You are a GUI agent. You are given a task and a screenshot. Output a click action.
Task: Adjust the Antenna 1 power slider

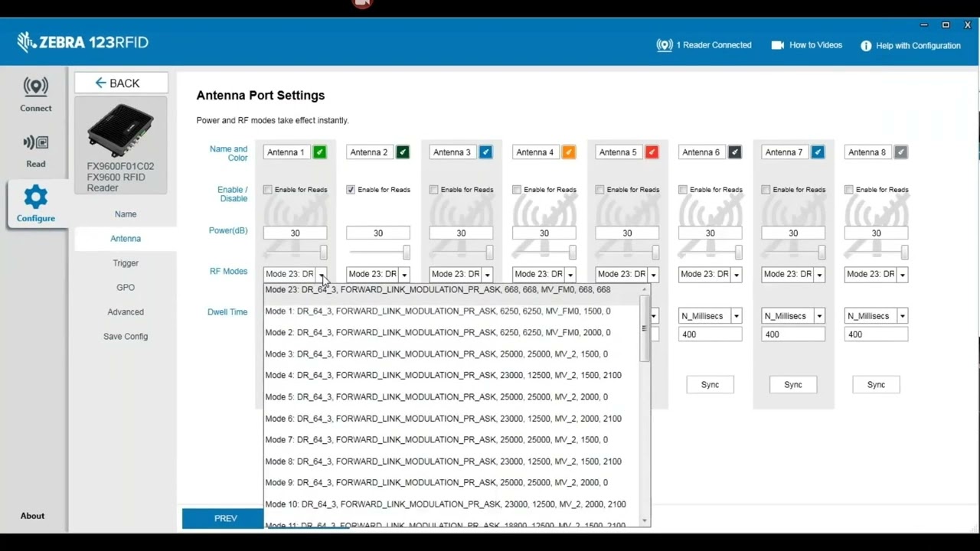pos(324,253)
